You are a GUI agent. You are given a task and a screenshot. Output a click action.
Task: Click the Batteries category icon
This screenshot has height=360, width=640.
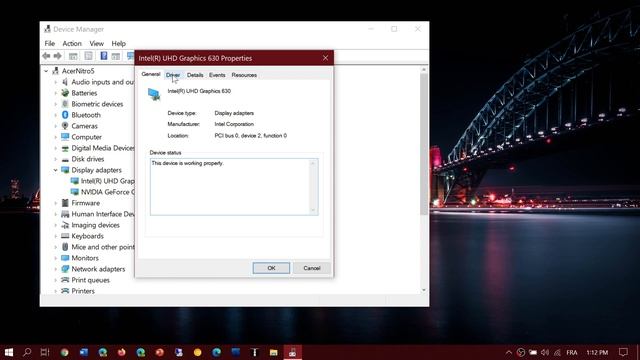[65, 93]
